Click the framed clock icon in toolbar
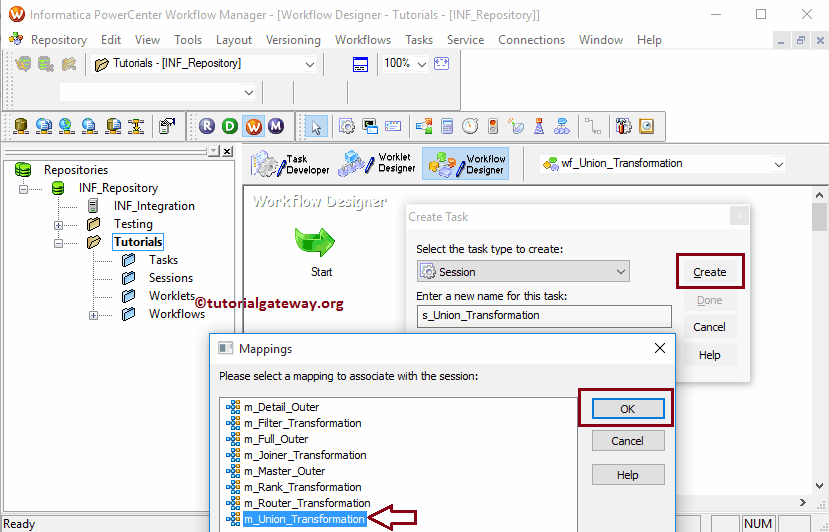Screen dimensions: 829x532 point(647,126)
